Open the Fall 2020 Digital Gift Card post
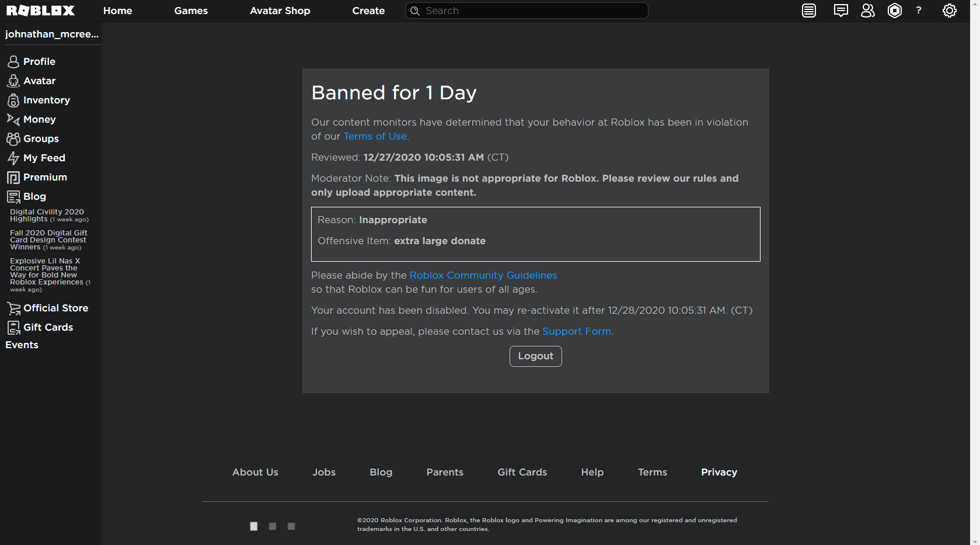The image size is (980, 545). click(48, 240)
